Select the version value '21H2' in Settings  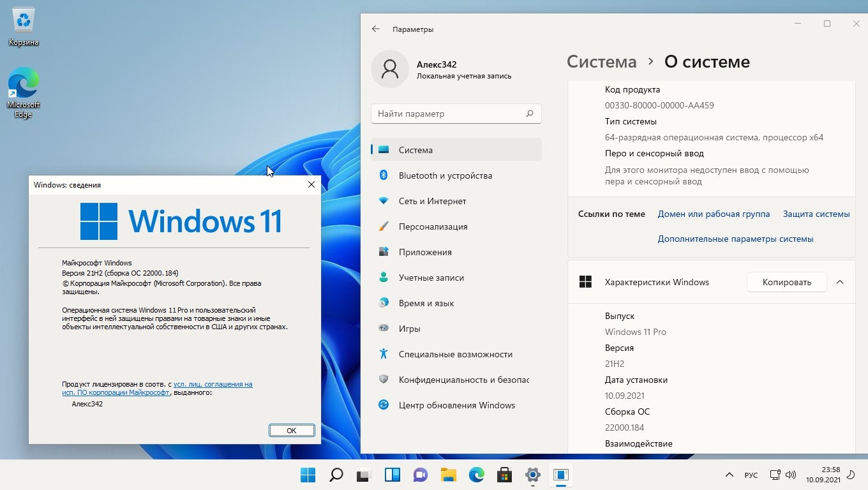click(615, 364)
